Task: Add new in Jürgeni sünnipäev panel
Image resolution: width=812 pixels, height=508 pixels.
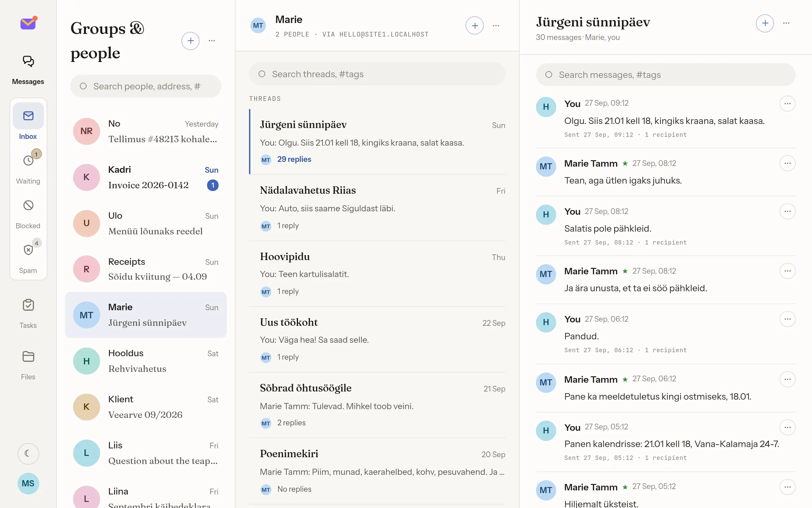Action: pos(765,23)
